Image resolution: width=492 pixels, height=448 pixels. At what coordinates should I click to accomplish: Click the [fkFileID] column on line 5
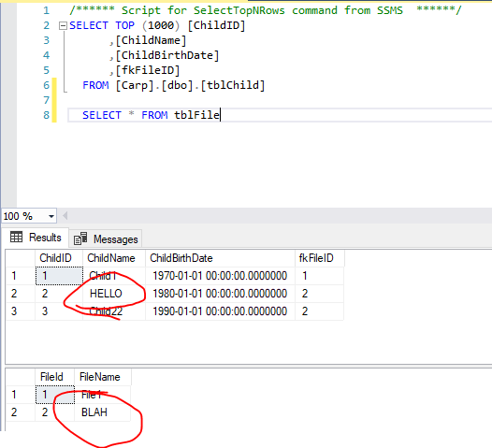click(x=148, y=70)
